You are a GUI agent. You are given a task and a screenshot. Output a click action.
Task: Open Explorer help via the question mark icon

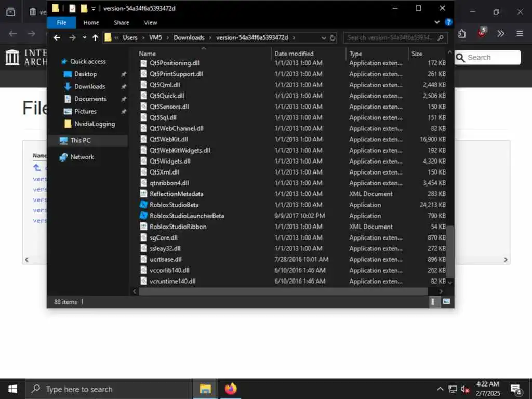pyautogui.click(x=448, y=22)
